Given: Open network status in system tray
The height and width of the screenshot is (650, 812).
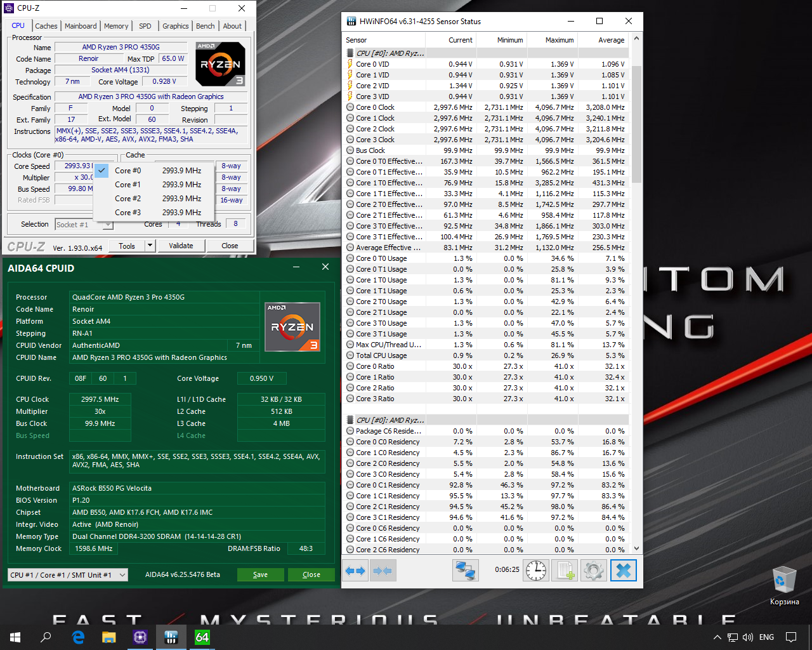Looking at the screenshot, I should point(733,637).
